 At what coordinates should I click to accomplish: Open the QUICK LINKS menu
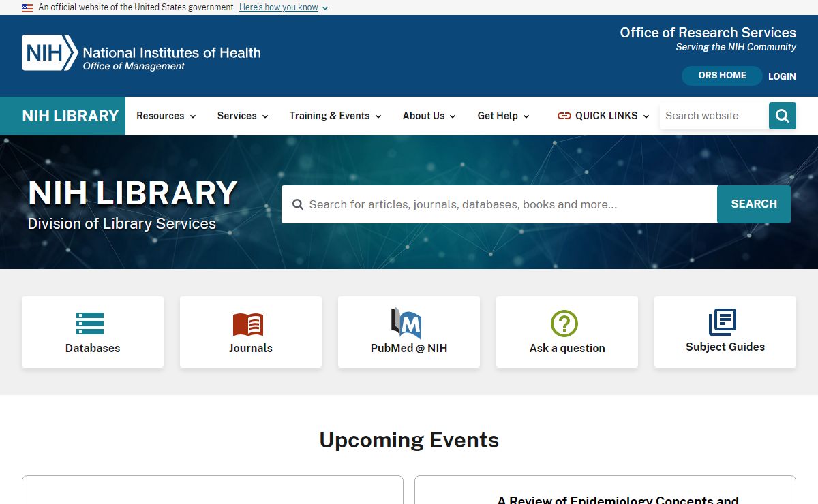[603, 116]
